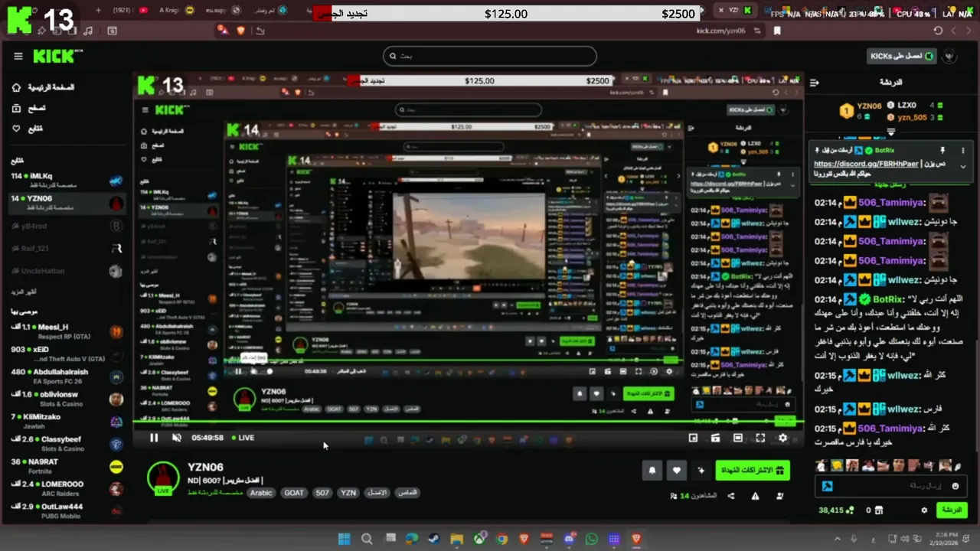
Task: Open user profile avatar in header
Action: (x=951, y=56)
